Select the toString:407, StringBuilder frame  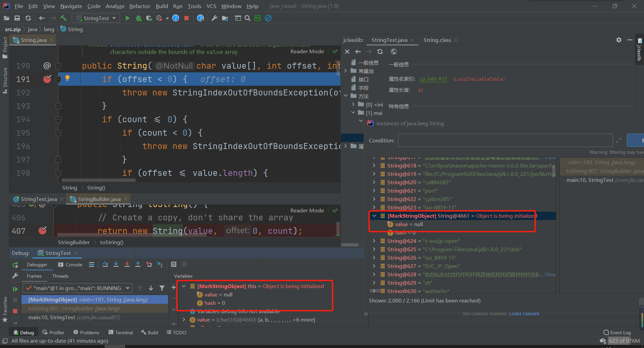(x=95, y=308)
